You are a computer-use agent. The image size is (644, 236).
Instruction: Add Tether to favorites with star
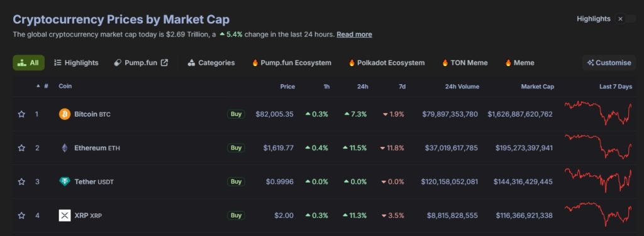click(x=21, y=181)
